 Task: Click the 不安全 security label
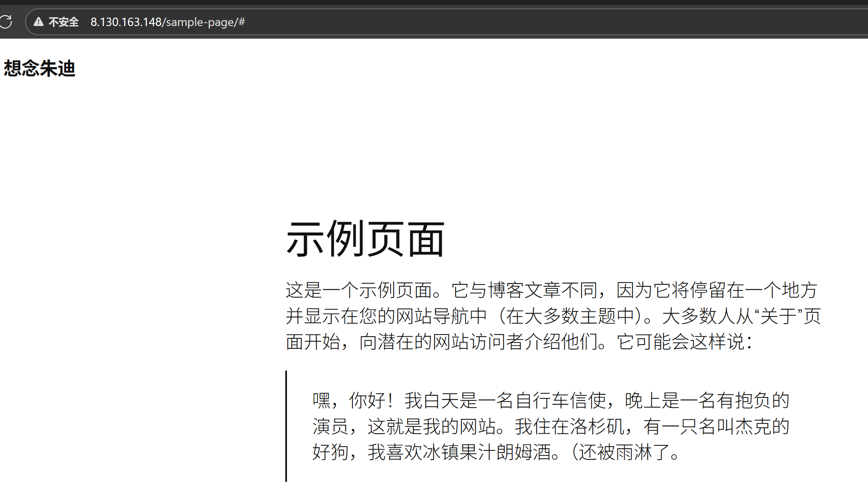[63, 22]
